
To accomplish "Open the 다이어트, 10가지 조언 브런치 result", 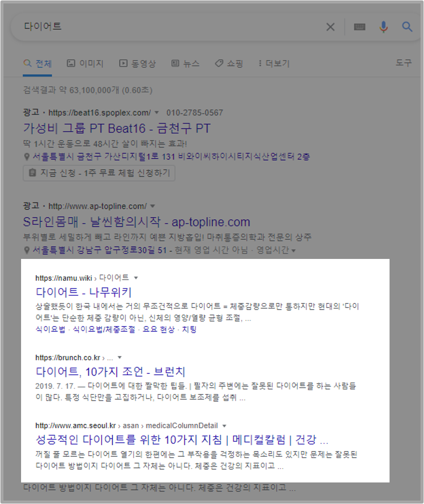I will (x=112, y=371).
